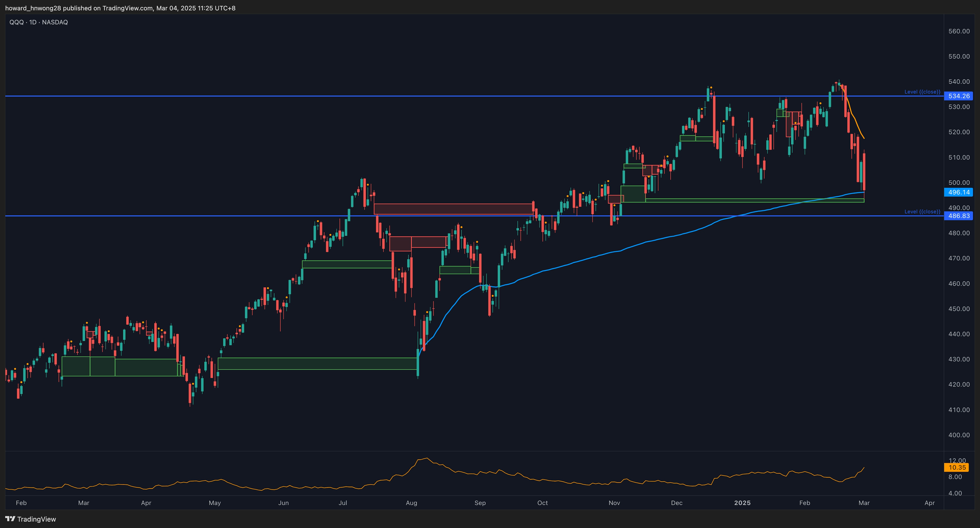Click the 550.00 price axis label
980x528 pixels.
959,56
